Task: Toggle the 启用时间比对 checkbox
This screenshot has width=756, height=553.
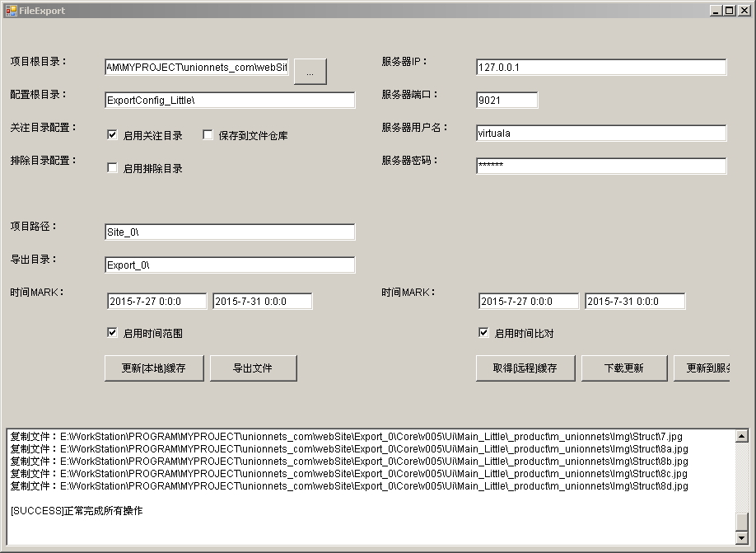Action: click(x=484, y=333)
